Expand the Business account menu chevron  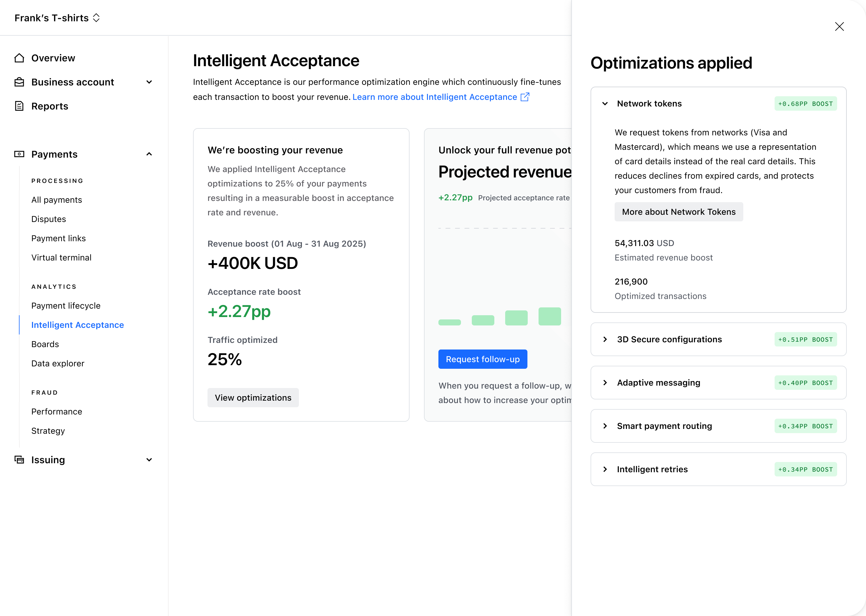tap(149, 82)
